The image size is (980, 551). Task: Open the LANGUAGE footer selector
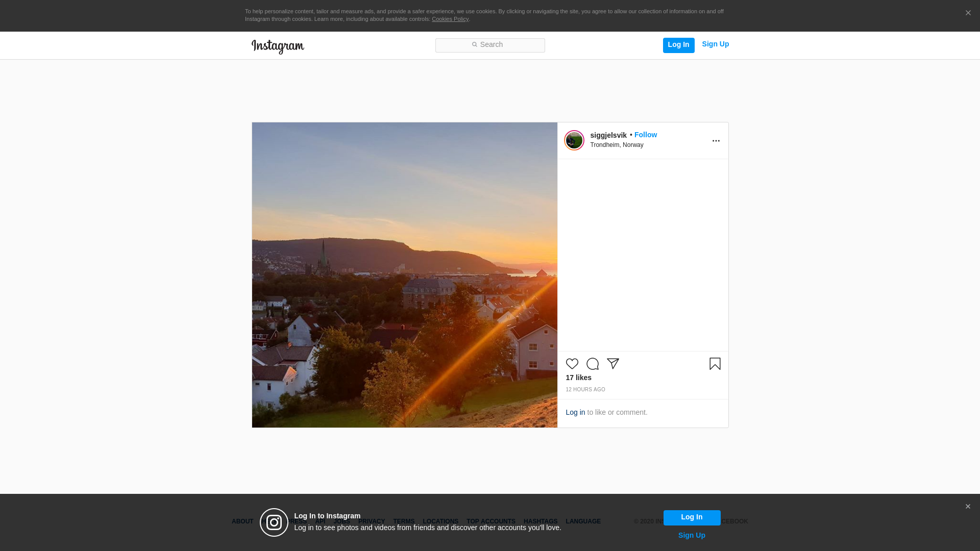point(583,521)
